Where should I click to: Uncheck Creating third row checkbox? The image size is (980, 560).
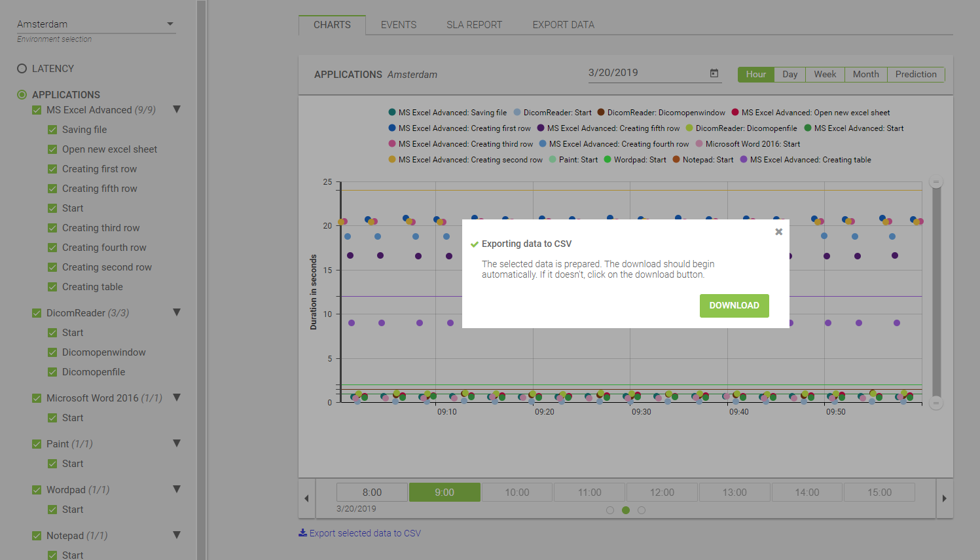pyautogui.click(x=52, y=228)
